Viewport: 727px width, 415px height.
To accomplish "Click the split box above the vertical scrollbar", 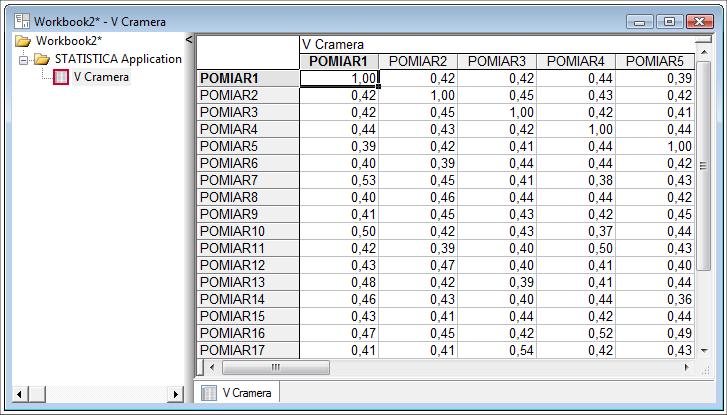I will (x=704, y=40).
